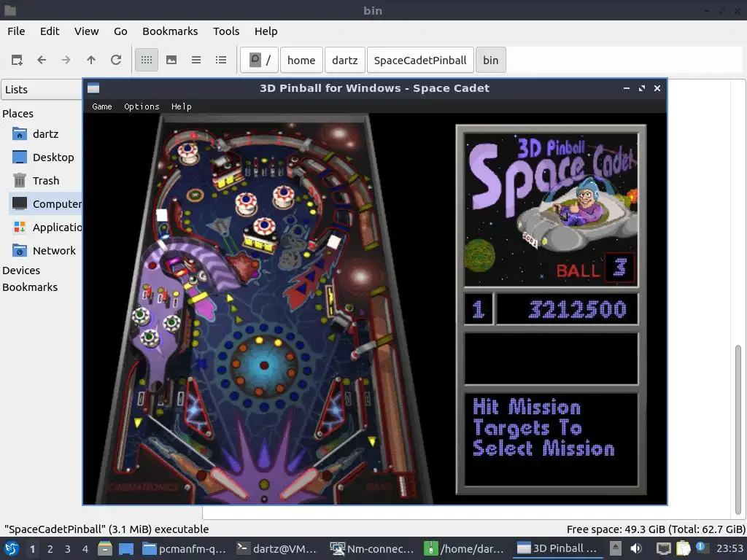The image size is (747, 560).
Task: Click the Places section header
Action: click(18, 114)
